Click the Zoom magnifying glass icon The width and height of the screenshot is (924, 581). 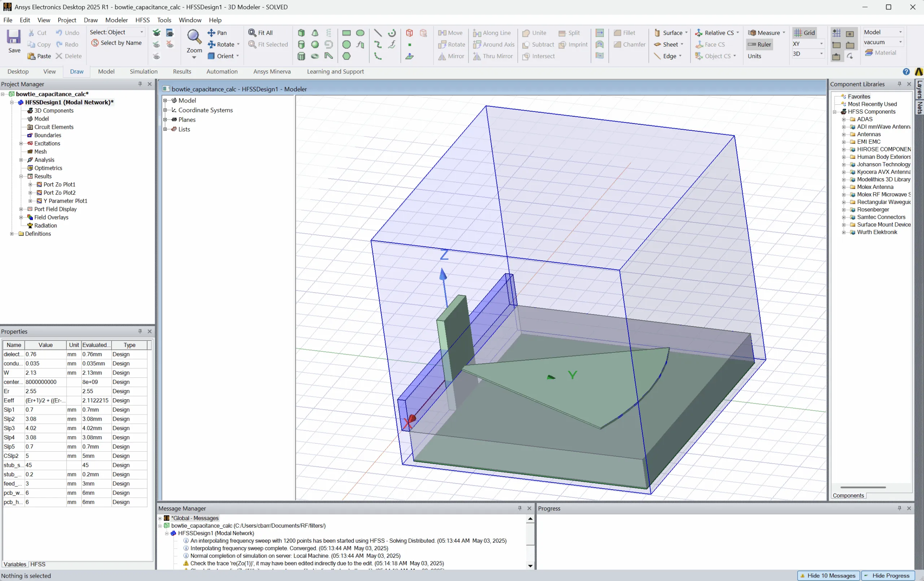(x=194, y=37)
